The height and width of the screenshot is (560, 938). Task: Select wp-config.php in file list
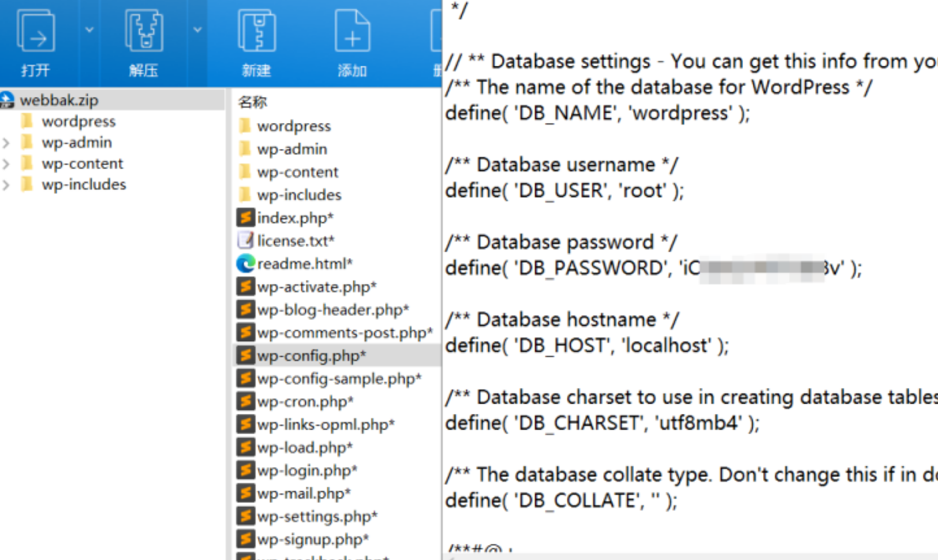pos(311,356)
